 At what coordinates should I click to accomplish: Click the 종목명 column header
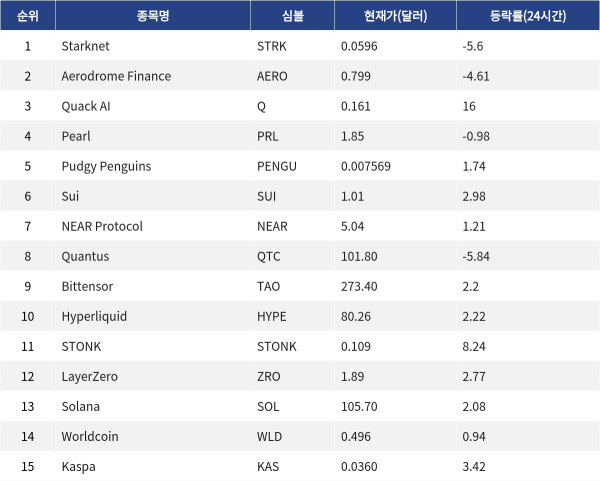pos(153,16)
